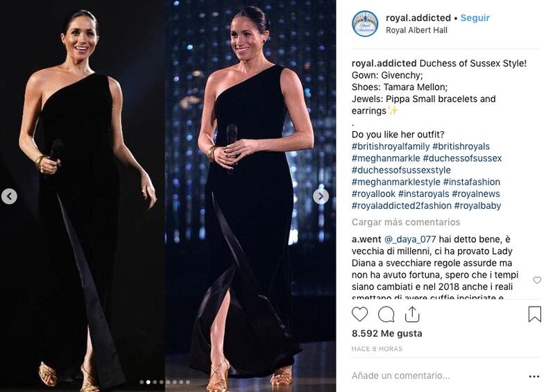Share the post via the share icon

412,314
